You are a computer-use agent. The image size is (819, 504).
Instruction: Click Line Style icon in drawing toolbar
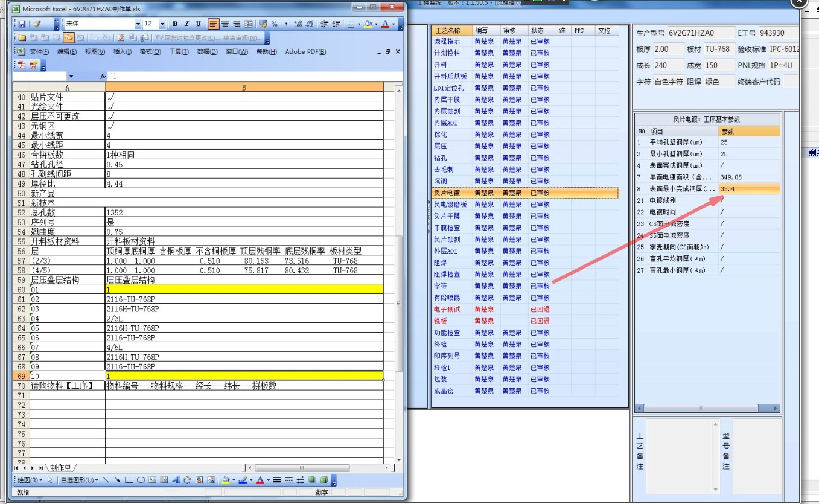276,480
